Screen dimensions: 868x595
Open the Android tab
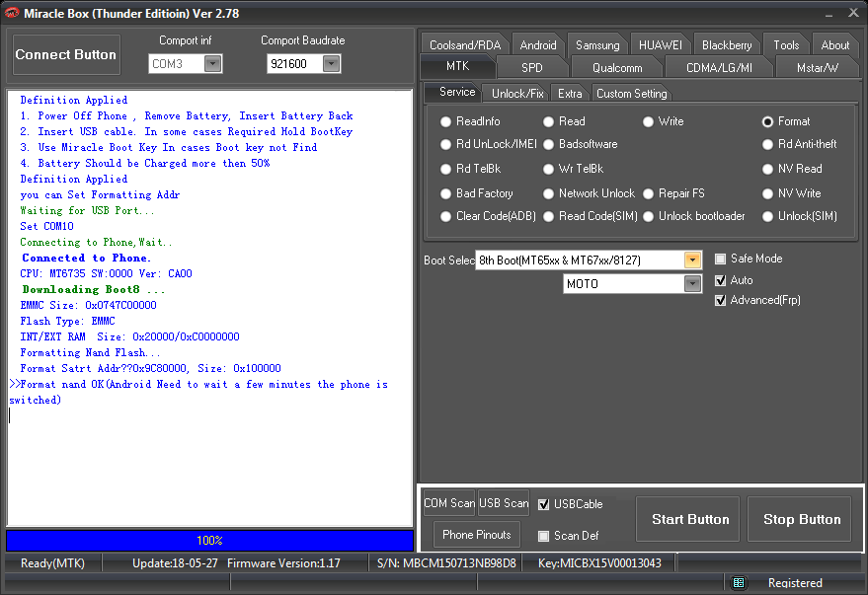pos(538,44)
